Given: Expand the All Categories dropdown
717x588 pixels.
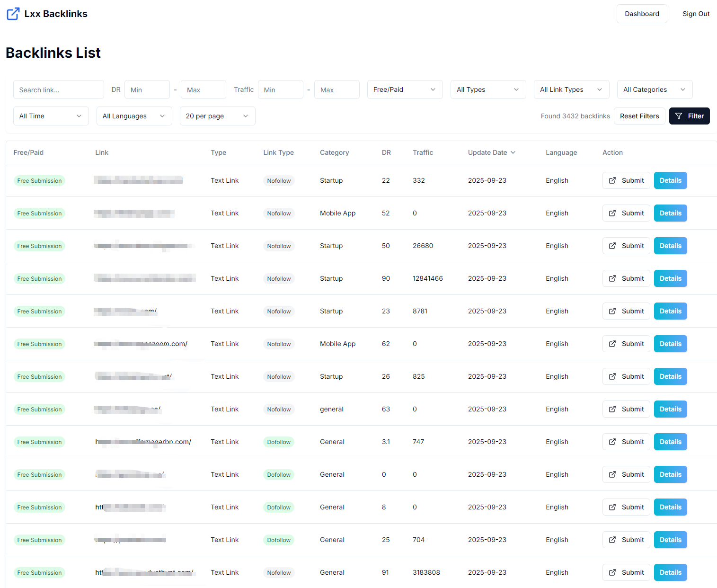Looking at the screenshot, I should pyautogui.click(x=655, y=89).
